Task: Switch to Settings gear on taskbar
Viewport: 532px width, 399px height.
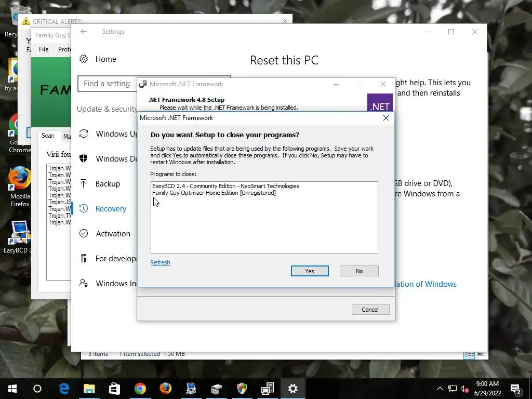Action: [293, 389]
